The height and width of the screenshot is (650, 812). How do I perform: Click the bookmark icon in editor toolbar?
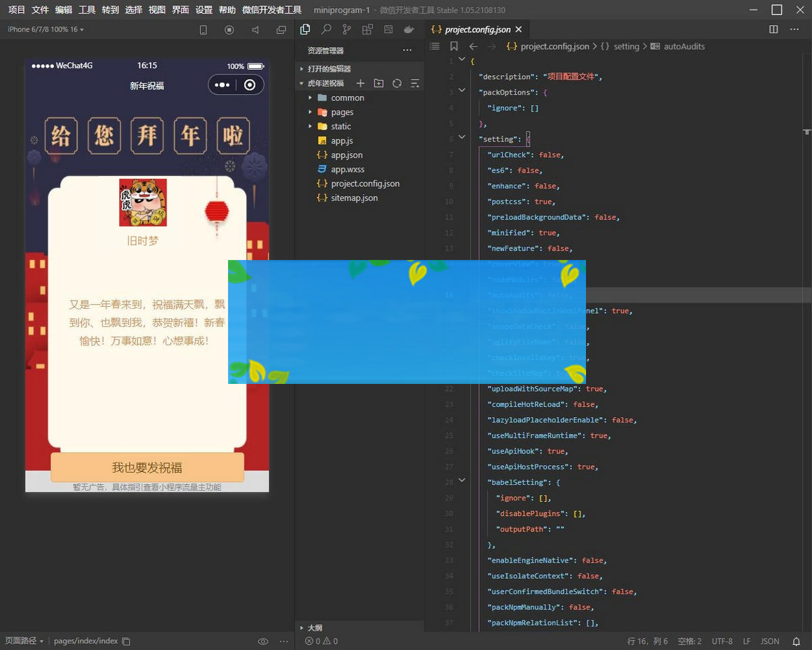click(454, 47)
